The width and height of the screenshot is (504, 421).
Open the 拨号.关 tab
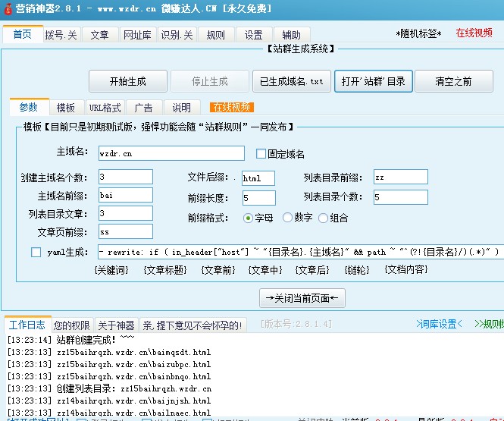pyautogui.click(x=61, y=35)
